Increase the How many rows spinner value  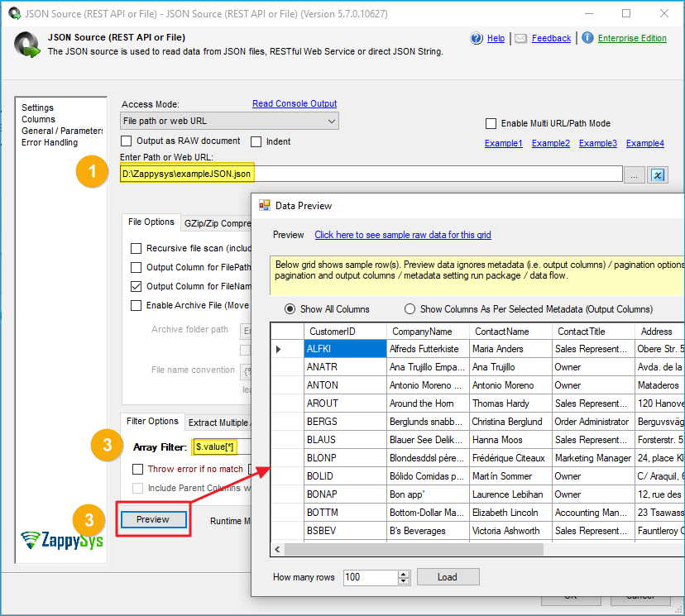(404, 574)
